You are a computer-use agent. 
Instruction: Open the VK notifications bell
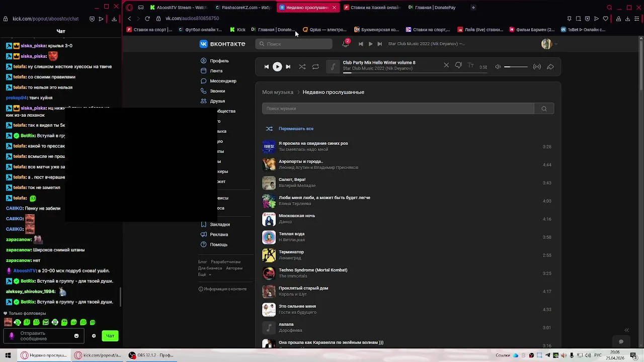coord(345,44)
